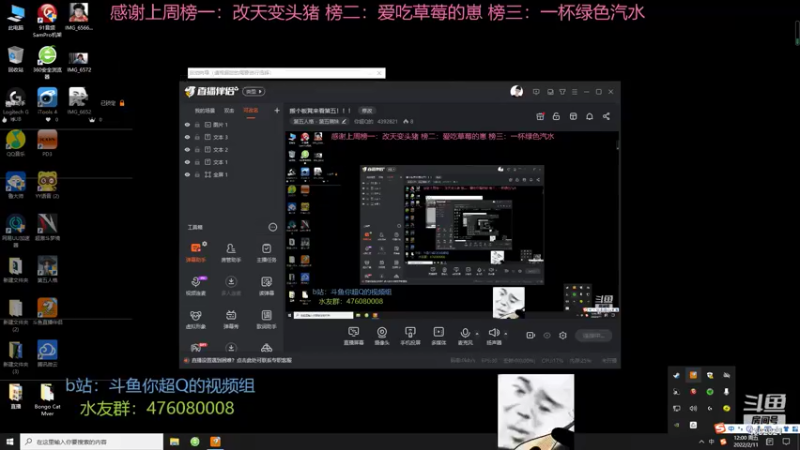Toggle the lock on the 图片 1 layer

(x=197, y=124)
